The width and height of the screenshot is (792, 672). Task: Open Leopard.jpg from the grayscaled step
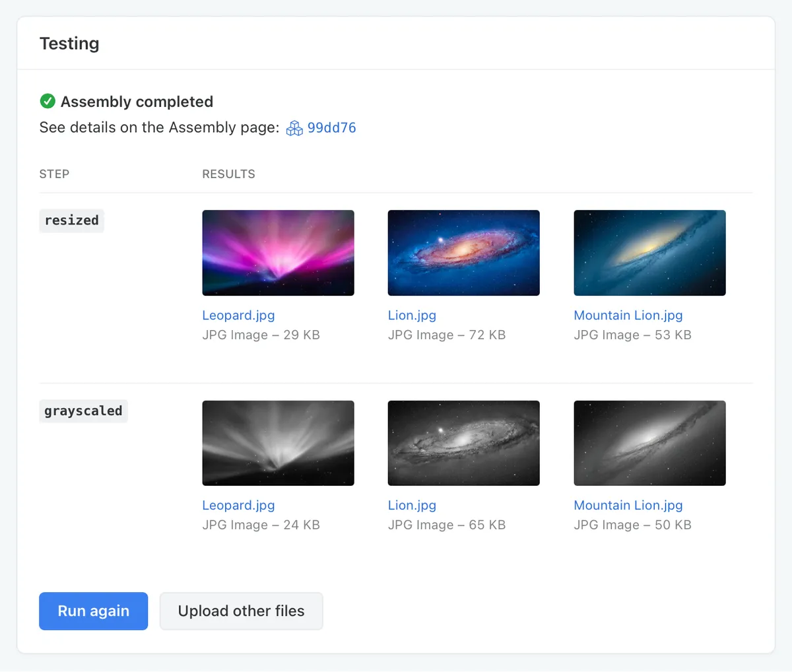[x=238, y=505]
